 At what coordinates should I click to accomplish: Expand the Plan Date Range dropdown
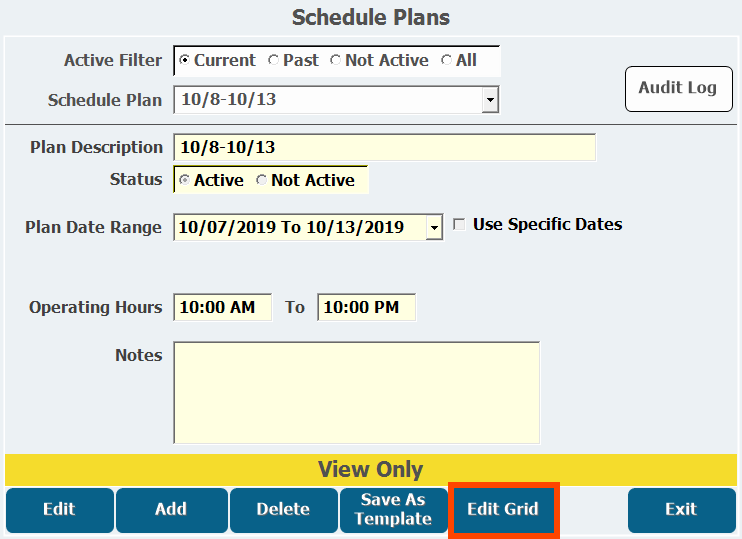pyautogui.click(x=433, y=228)
